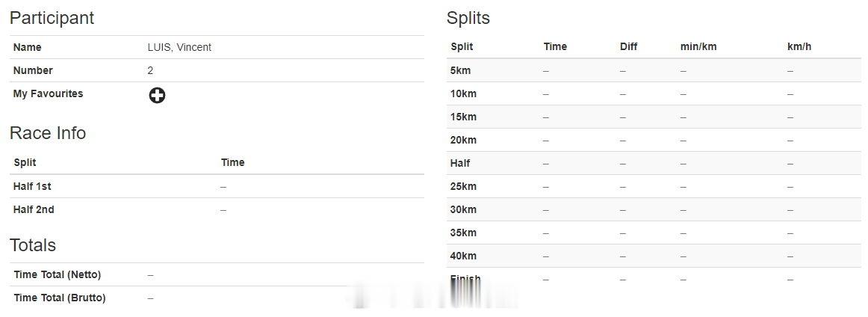Select the 20km split row
Screen dimensions: 868x317
[x=654, y=141]
